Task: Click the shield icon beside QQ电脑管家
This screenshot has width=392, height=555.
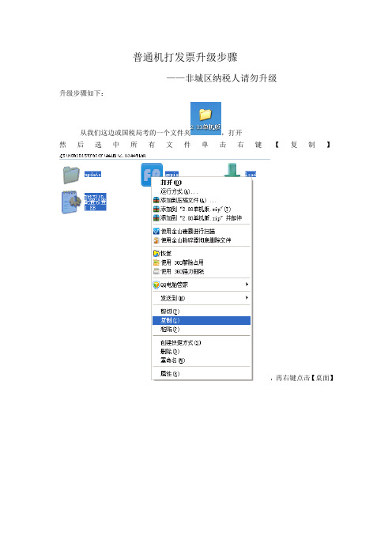Action: (x=156, y=285)
